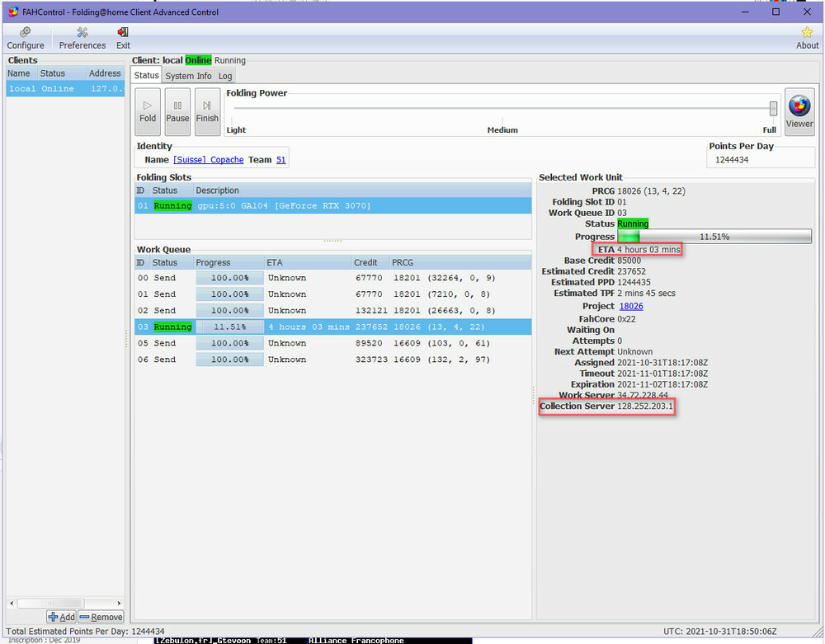Open the Configure toolbar button
Viewport: 825px width, 644px height.
point(26,39)
